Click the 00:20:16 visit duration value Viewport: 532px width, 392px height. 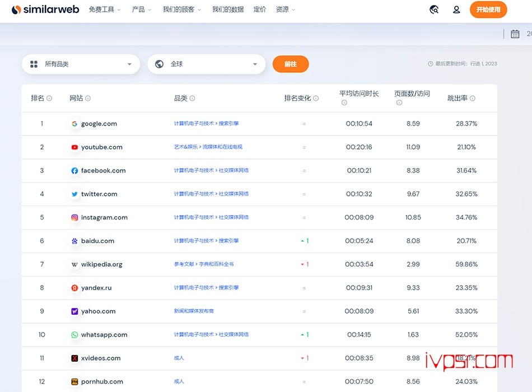[x=359, y=147]
